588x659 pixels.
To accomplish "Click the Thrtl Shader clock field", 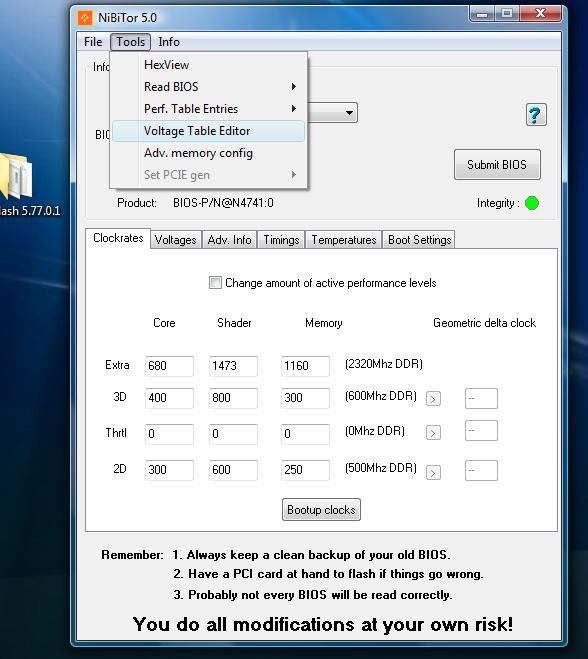I will click(x=233, y=433).
